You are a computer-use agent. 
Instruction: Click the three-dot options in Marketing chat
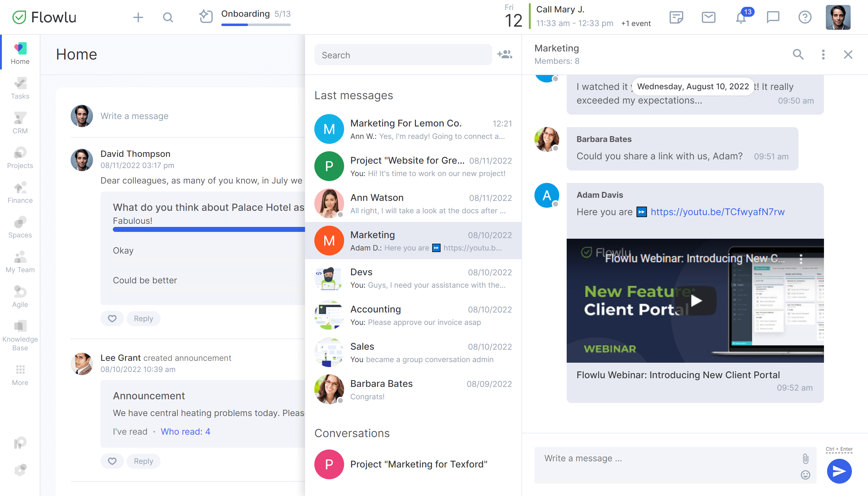(x=823, y=54)
